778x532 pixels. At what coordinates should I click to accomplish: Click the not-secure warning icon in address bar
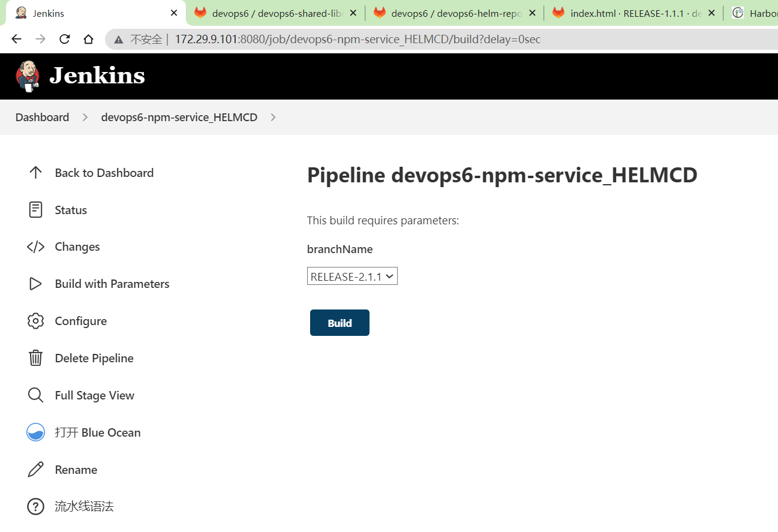tap(119, 40)
